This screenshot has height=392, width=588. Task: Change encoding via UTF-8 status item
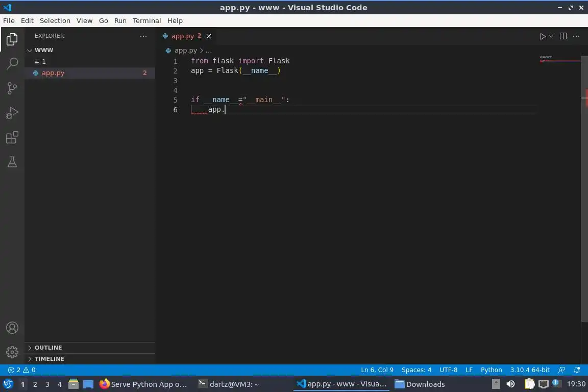pos(448,370)
